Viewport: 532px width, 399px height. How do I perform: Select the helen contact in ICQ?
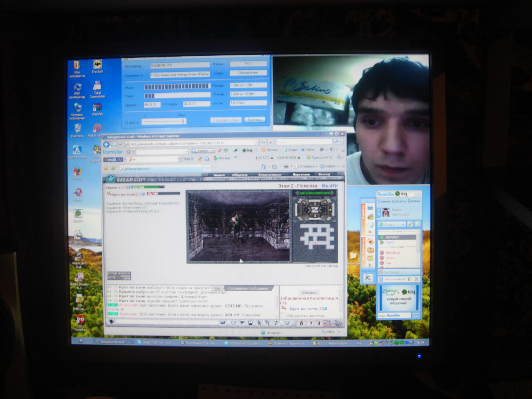click(390, 258)
